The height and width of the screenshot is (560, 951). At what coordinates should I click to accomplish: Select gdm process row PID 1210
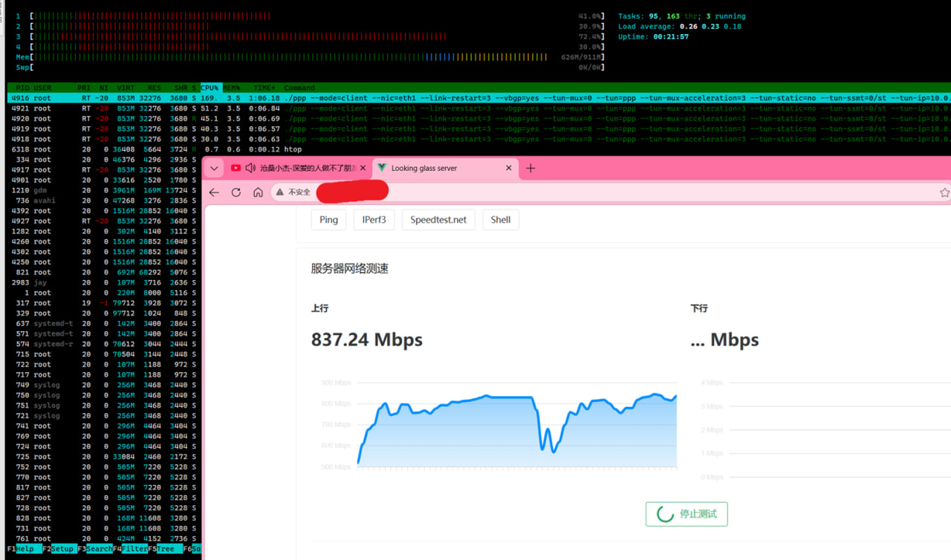pyautogui.click(x=104, y=190)
